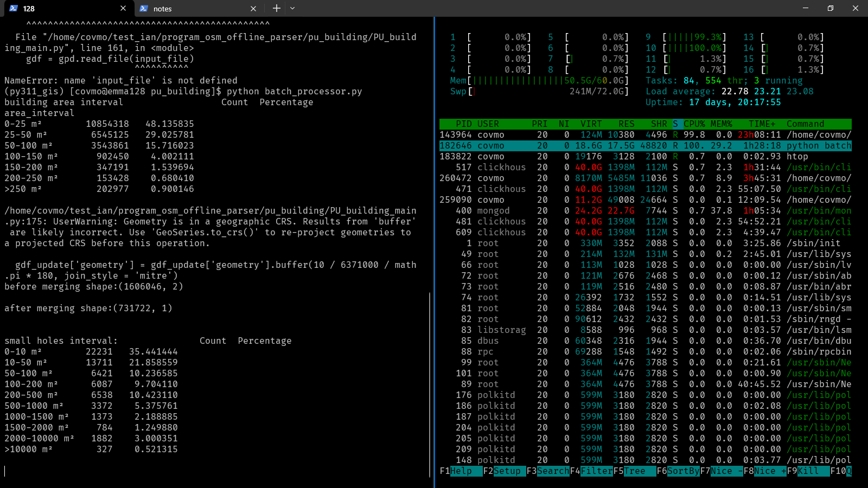Click the NI column header
868x488 pixels.
(564, 124)
